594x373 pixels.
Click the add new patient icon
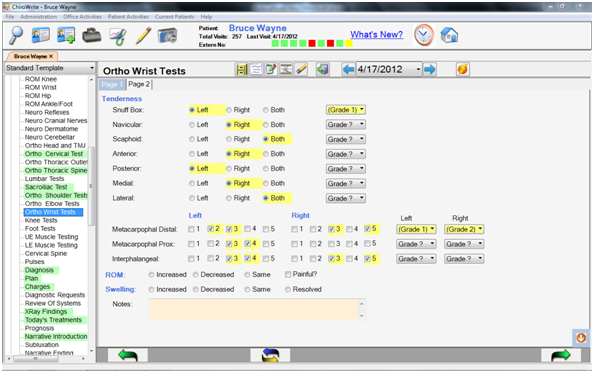(66, 36)
